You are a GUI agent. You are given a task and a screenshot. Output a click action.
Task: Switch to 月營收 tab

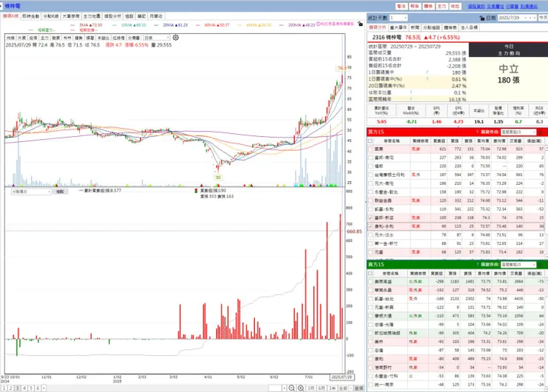[156, 16]
